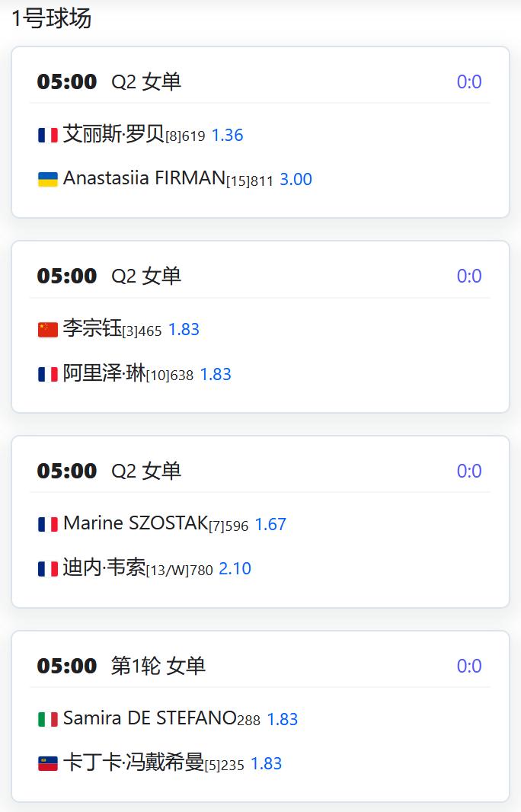
Task: Click the 0:0 score of the first match
Action: (x=468, y=82)
